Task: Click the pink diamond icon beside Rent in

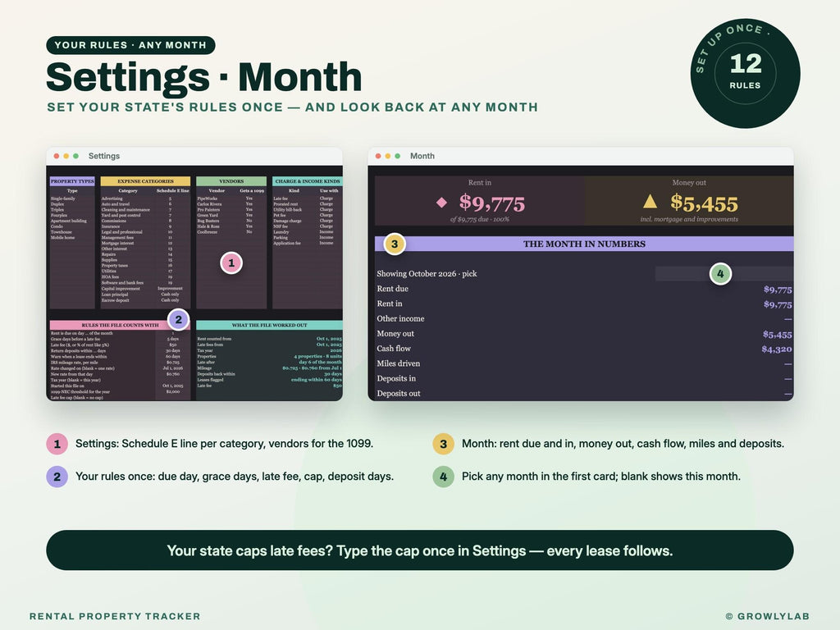Action: click(441, 203)
